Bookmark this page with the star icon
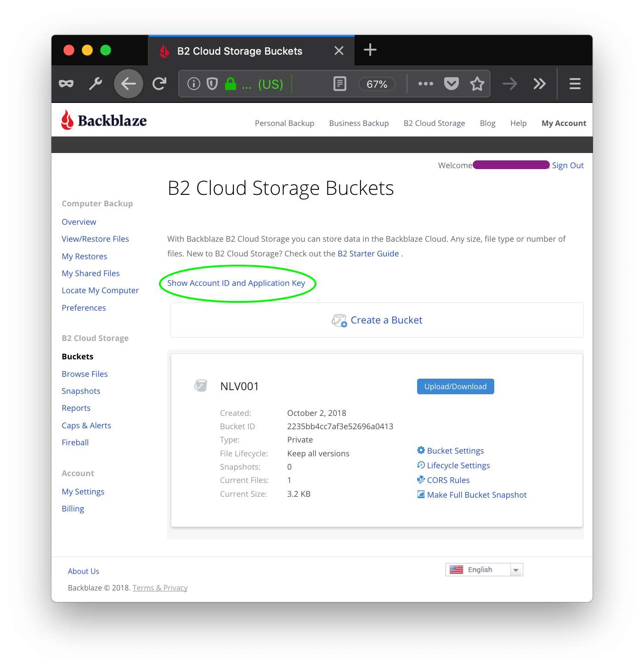Screen dimensions: 644x670 [477, 84]
